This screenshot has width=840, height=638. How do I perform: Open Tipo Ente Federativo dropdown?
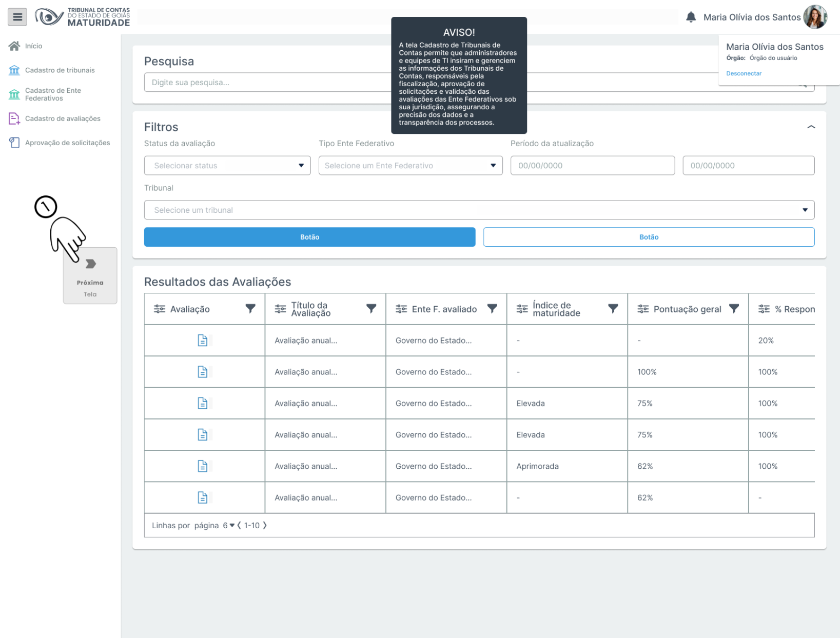click(x=410, y=166)
